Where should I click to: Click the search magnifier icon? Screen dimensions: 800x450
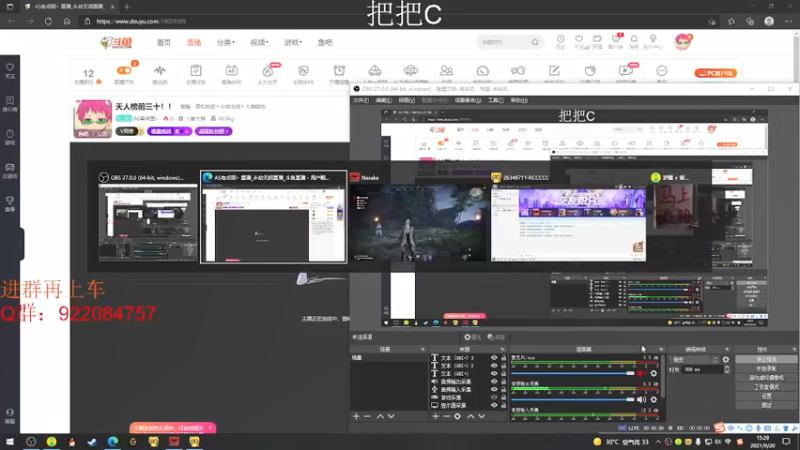pos(535,42)
